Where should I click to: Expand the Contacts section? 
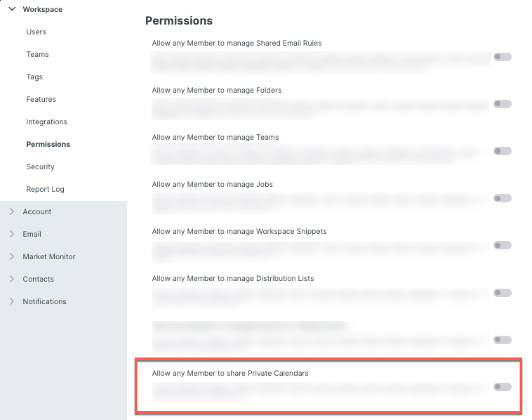12,279
